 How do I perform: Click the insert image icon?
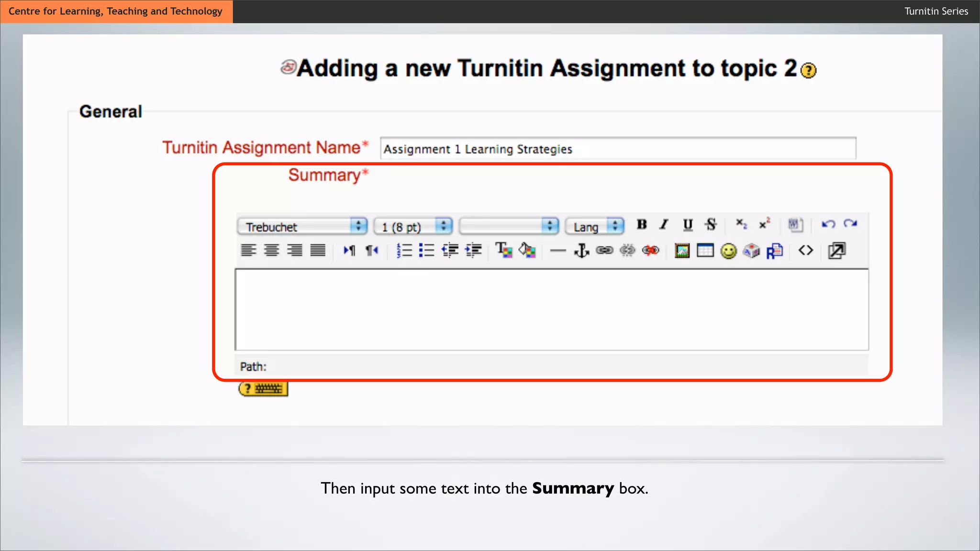682,251
